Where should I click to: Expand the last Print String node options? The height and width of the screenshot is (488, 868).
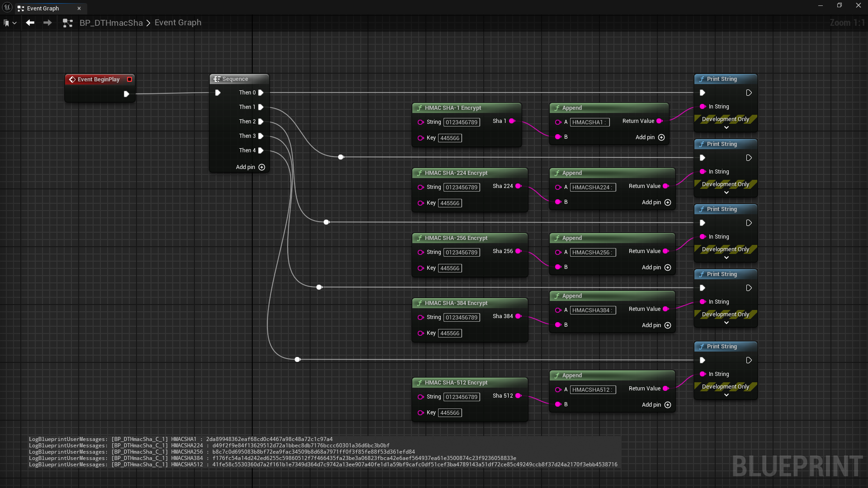pos(726,395)
